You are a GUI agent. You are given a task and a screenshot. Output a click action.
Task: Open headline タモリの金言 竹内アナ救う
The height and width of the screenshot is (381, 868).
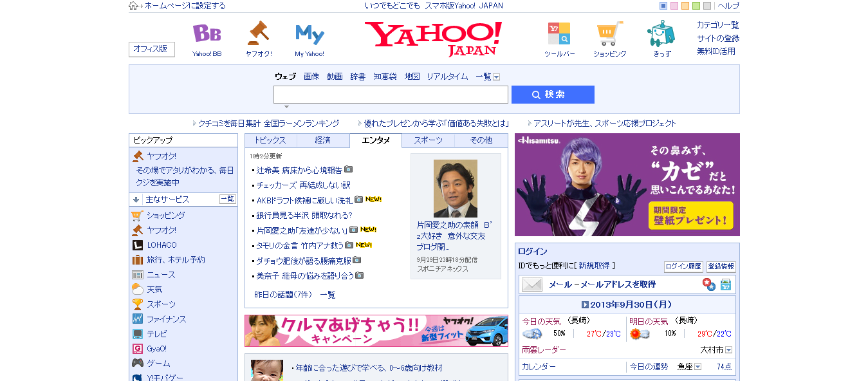(x=299, y=246)
